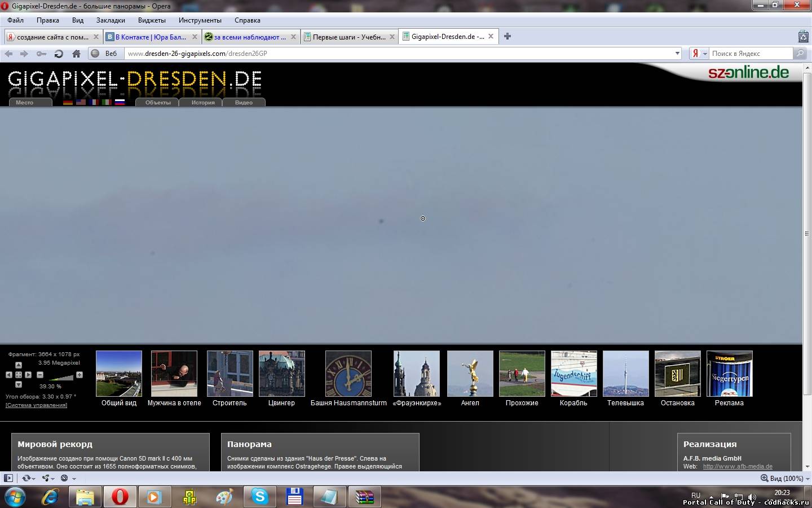Close the Gigapixel-Dresden.de tab
812x508 pixels.
(x=491, y=36)
